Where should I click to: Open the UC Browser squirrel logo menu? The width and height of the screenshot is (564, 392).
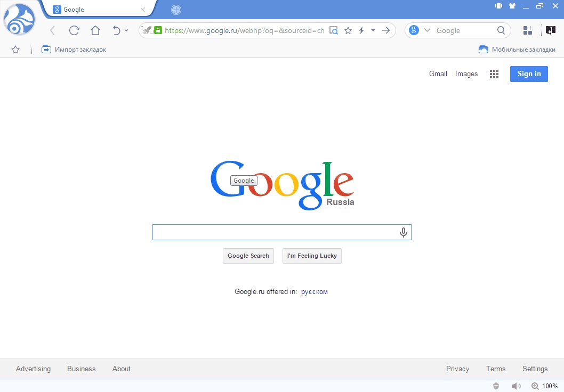click(x=19, y=20)
